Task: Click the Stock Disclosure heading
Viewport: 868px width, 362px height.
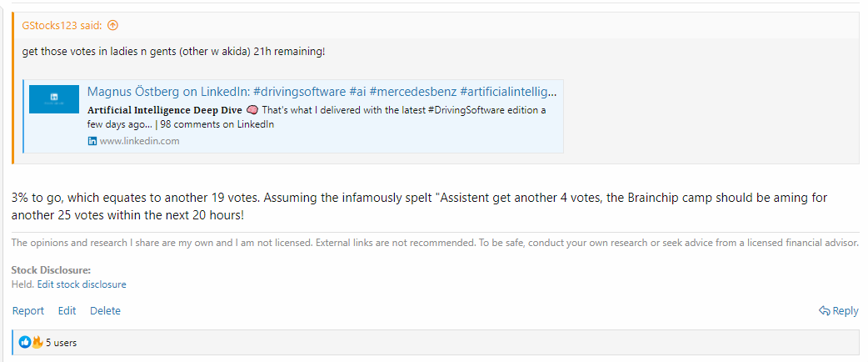Action: point(51,270)
